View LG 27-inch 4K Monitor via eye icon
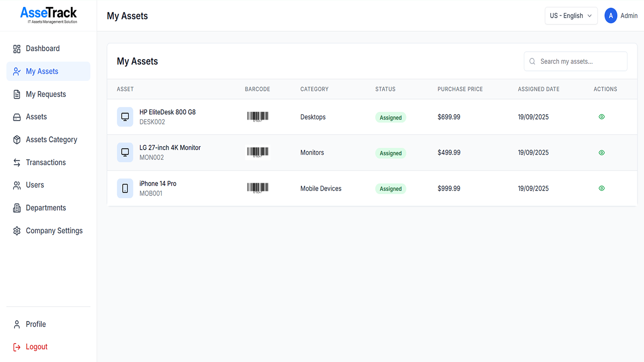Image resolution: width=644 pixels, height=362 pixels. 602,152
